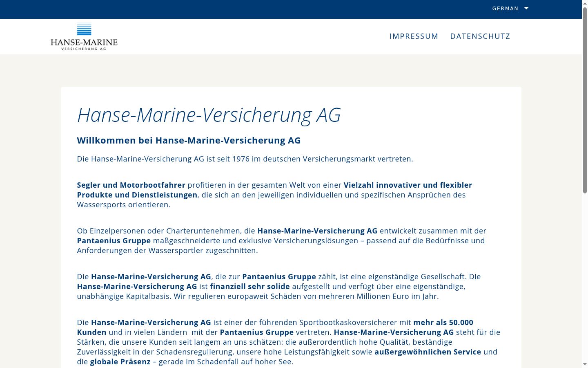Click the Hanse-Marine Versicherung AG logo

pyautogui.click(x=84, y=36)
